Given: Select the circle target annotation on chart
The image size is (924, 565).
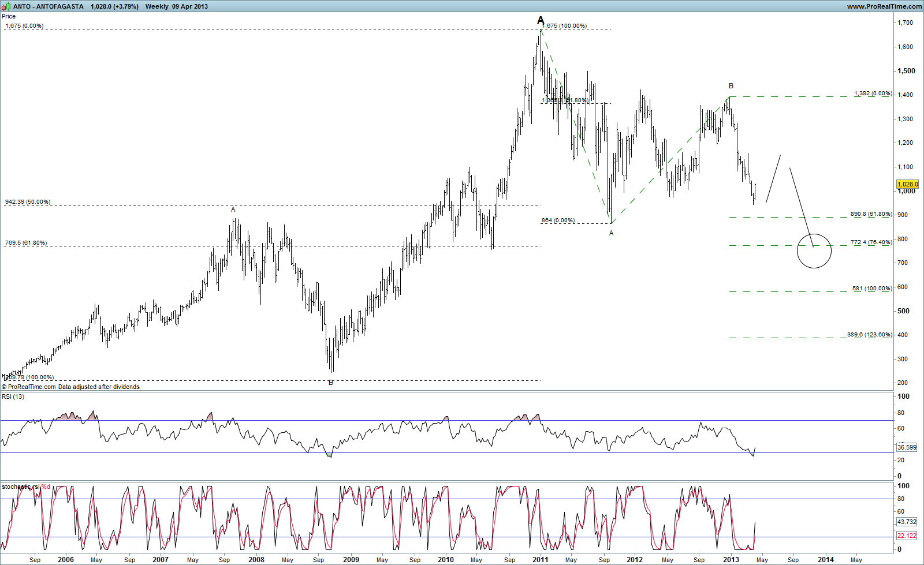Looking at the screenshot, I should click(814, 251).
